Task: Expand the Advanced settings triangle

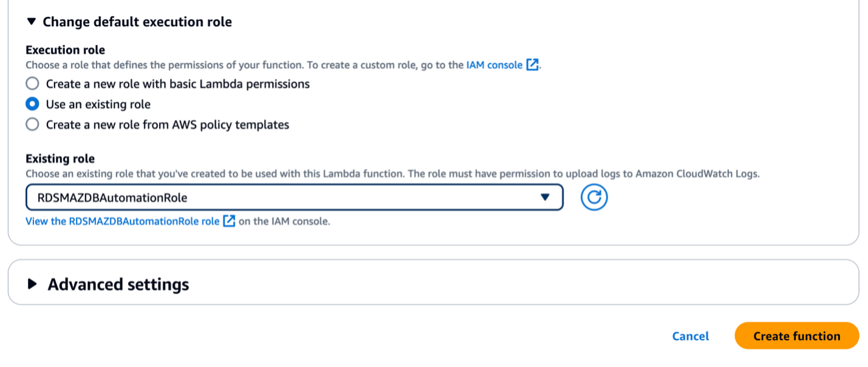Action: [33, 284]
